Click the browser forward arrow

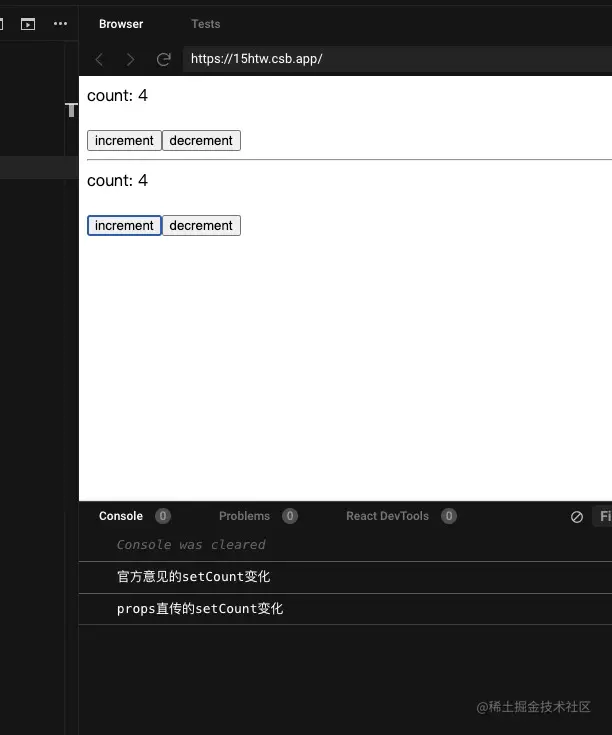tap(130, 60)
